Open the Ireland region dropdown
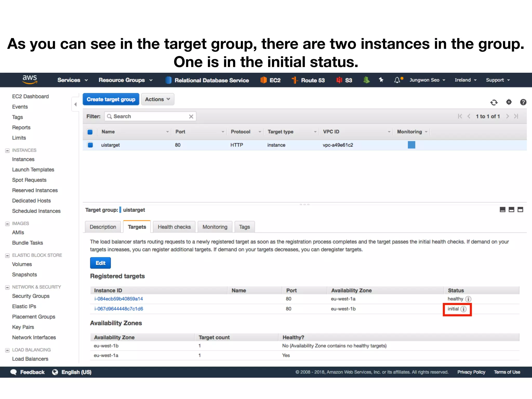 (x=465, y=80)
